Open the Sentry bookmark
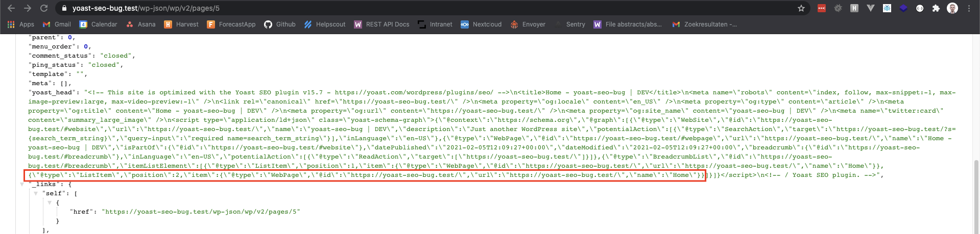Image resolution: width=980 pixels, height=234 pixels. click(x=570, y=24)
